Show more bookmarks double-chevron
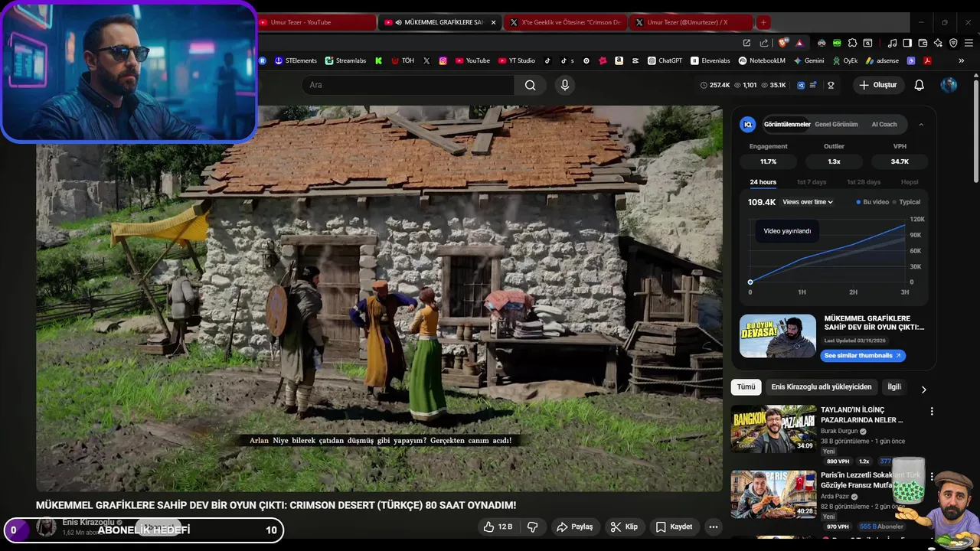 coord(962,60)
